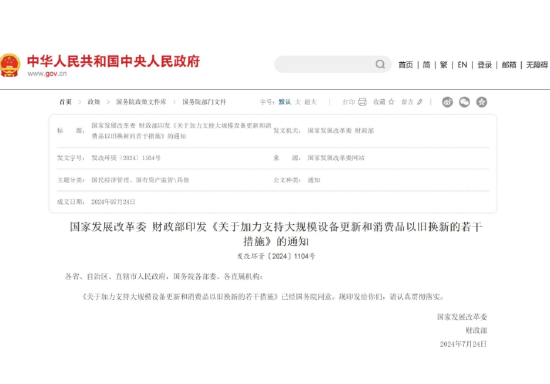Switch to simplified Chinese 简
This screenshot has height=384, width=550.
coord(426,65)
